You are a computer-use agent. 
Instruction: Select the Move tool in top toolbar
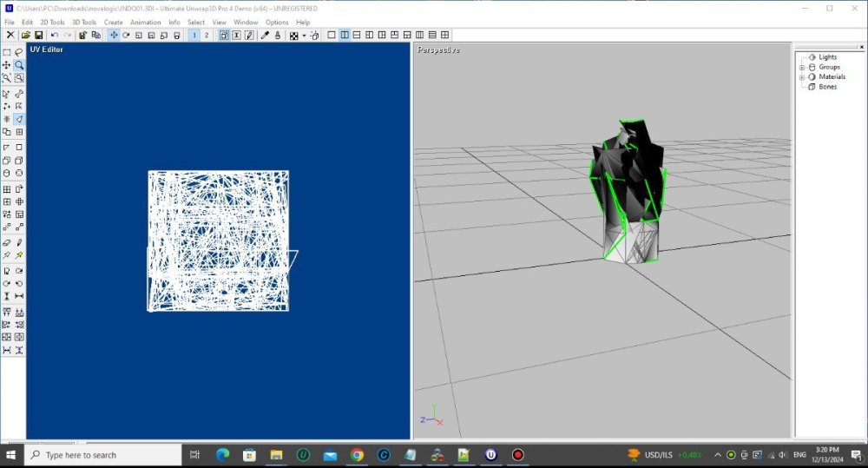coord(114,36)
